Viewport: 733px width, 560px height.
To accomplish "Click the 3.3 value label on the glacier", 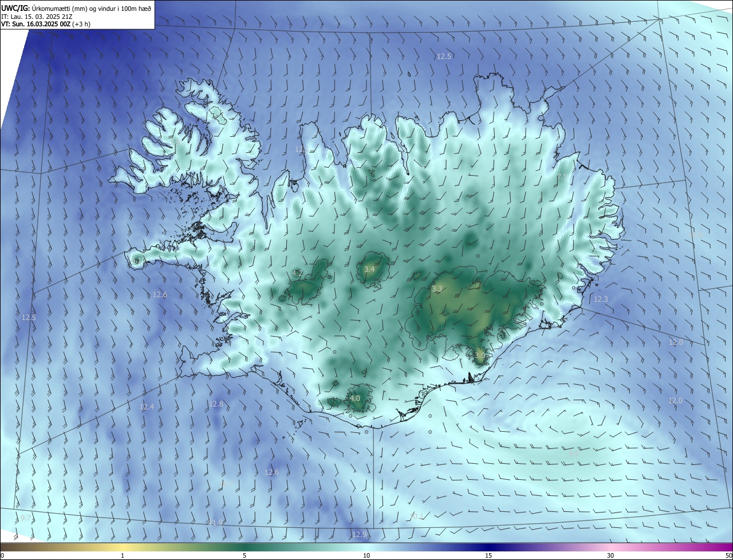I will tap(437, 289).
